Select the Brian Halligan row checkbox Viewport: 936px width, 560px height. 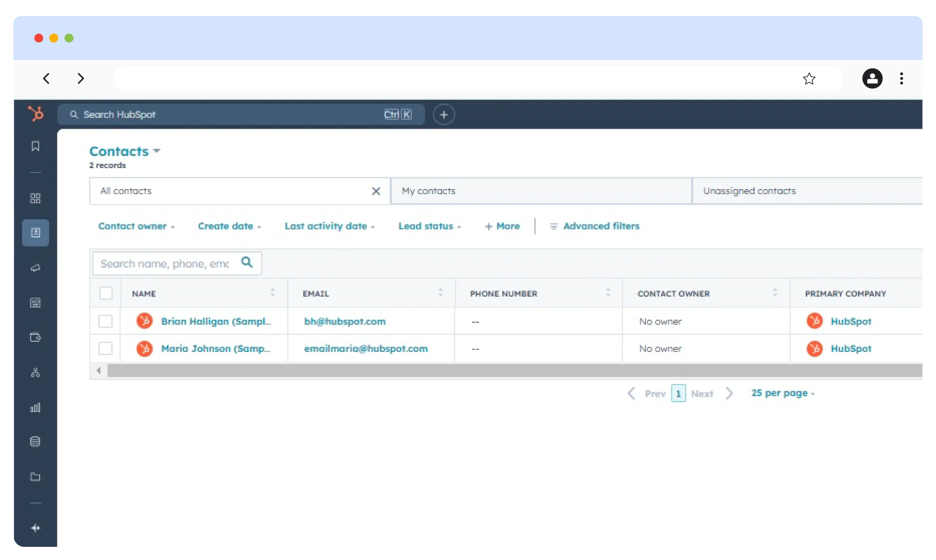105,321
